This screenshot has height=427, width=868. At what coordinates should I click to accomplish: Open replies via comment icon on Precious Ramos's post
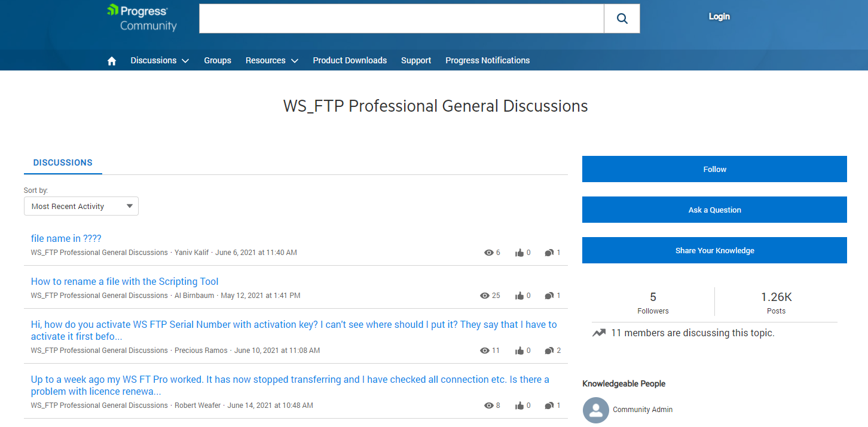549,350
